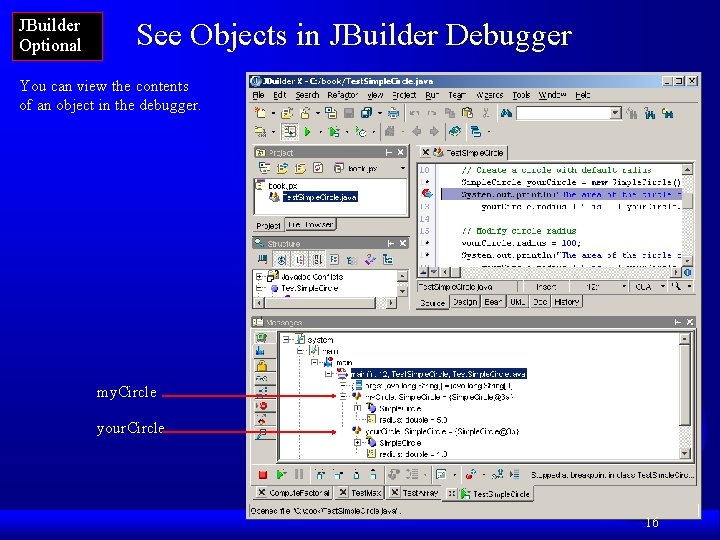Image resolution: width=720 pixels, height=540 pixels.
Task: Click the threads view icon in debugger sidebar
Action: click(x=261, y=351)
